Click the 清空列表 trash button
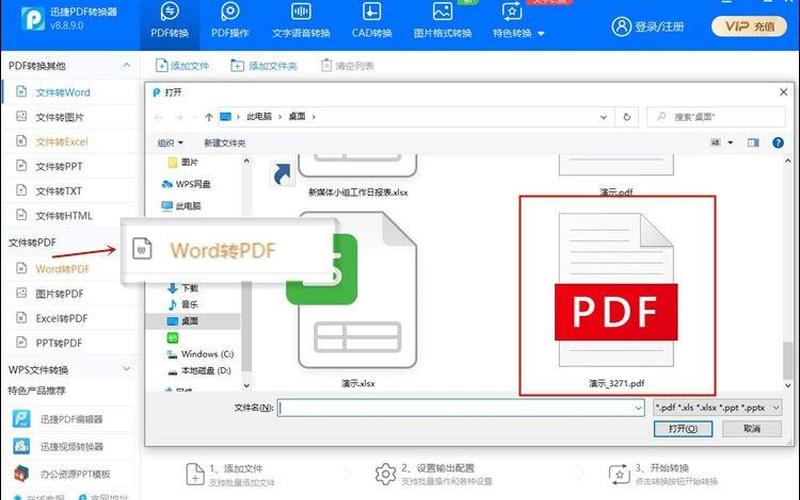800x500 pixels. click(347, 66)
